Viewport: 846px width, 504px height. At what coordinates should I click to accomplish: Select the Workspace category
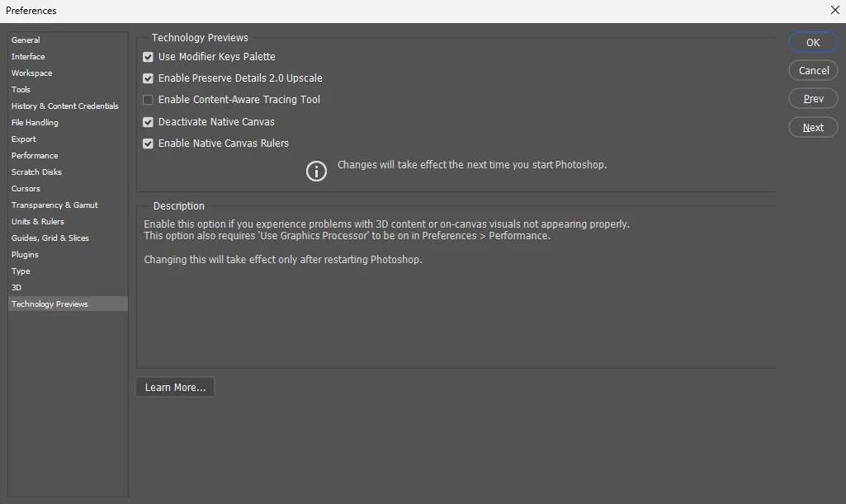point(68,73)
